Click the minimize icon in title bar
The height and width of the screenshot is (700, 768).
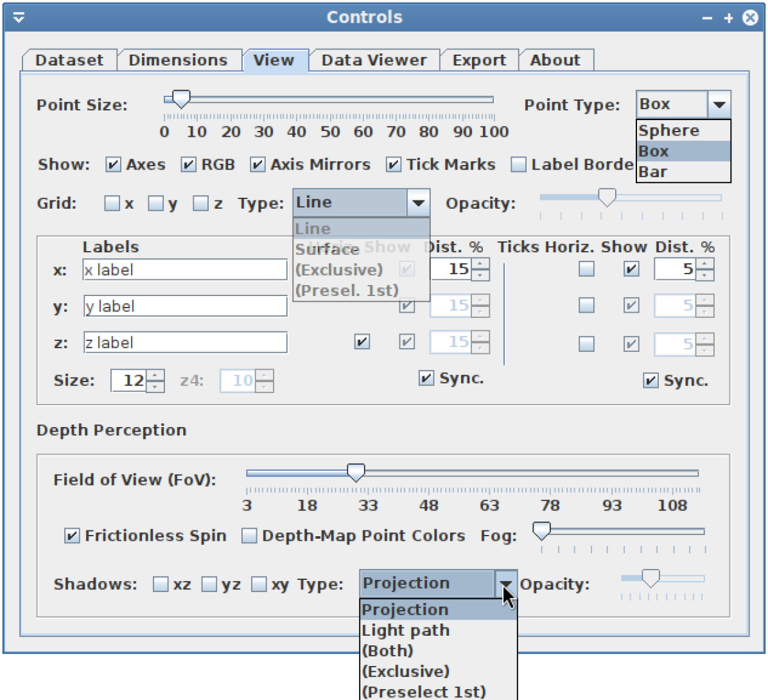tap(707, 19)
